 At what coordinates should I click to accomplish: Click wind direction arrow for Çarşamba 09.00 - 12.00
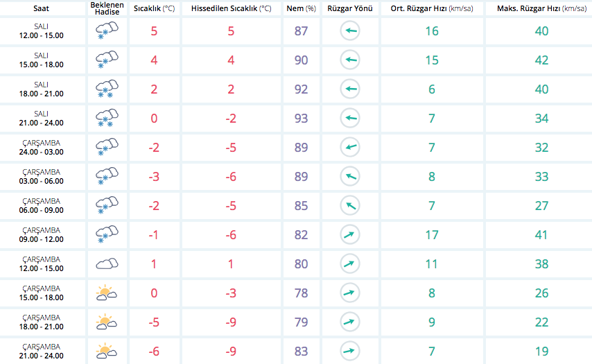(x=350, y=234)
